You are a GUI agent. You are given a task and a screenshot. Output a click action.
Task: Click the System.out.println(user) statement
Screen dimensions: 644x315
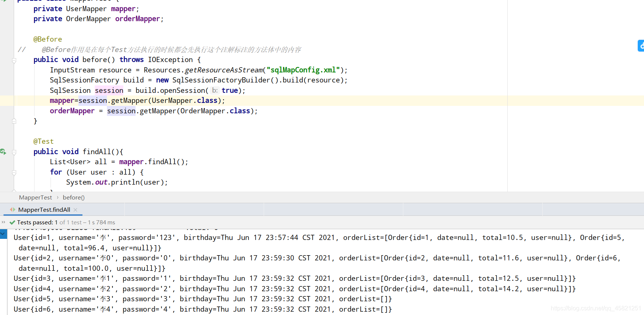pos(117,182)
